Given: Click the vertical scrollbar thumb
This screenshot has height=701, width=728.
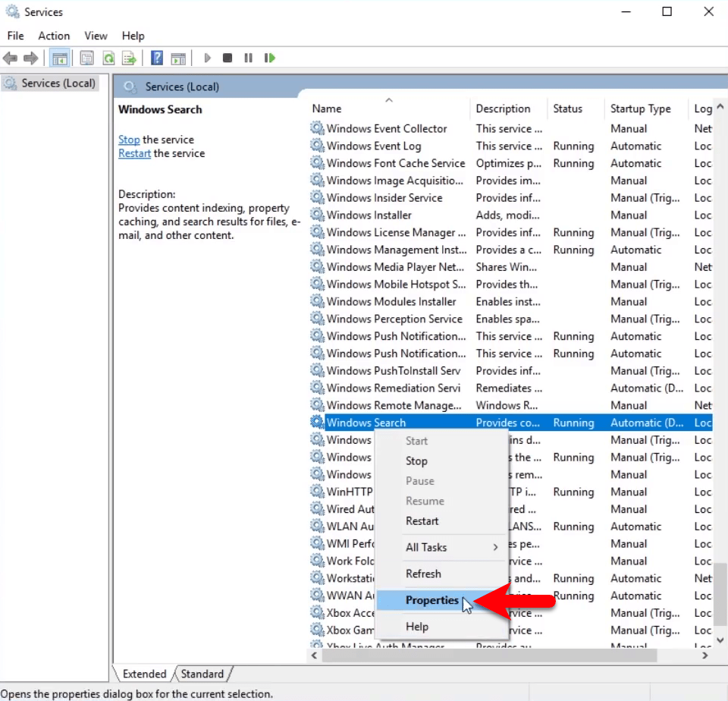Looking at the screenshot, I should (x=720, y=595).
